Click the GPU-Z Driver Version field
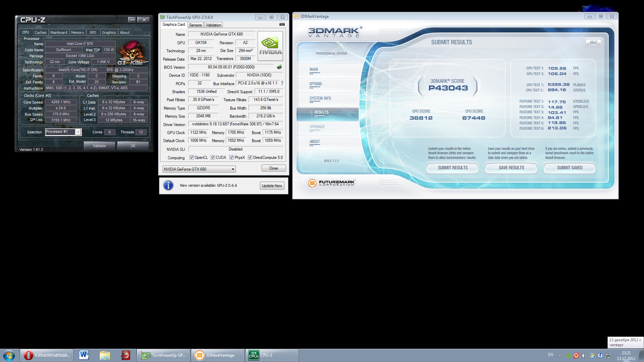Viewport: 644px width, 362px height. [x=235, y=124]
